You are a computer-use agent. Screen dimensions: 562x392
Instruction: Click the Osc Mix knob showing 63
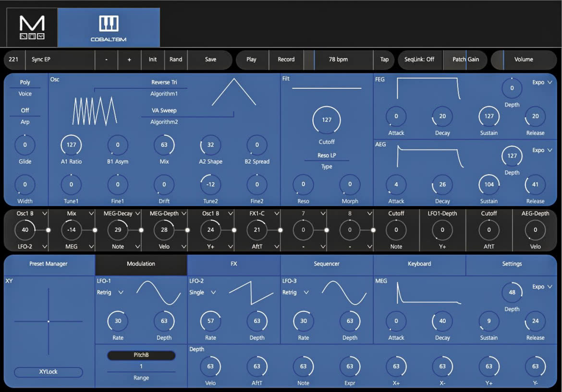pos(164,145)
